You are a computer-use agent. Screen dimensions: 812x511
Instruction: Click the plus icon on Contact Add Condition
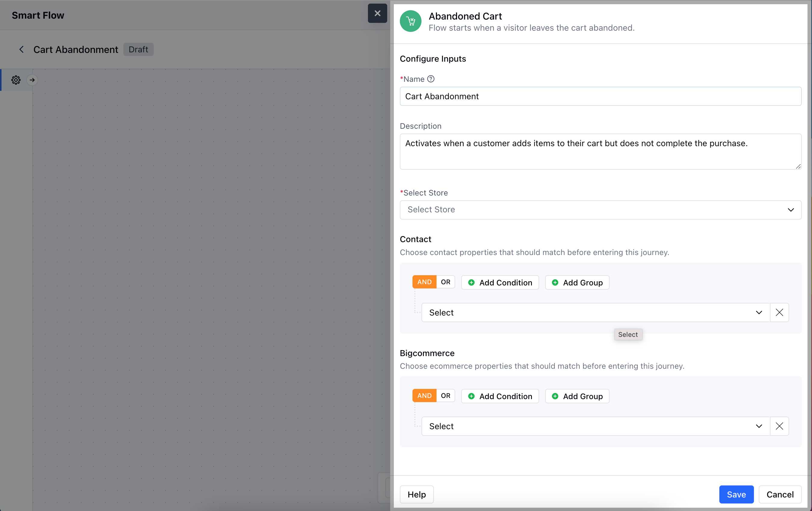click(471, 282)
